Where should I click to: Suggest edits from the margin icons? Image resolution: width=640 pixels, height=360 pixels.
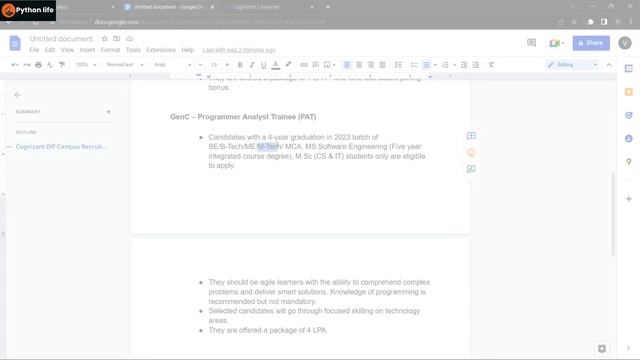coord(471,169)
